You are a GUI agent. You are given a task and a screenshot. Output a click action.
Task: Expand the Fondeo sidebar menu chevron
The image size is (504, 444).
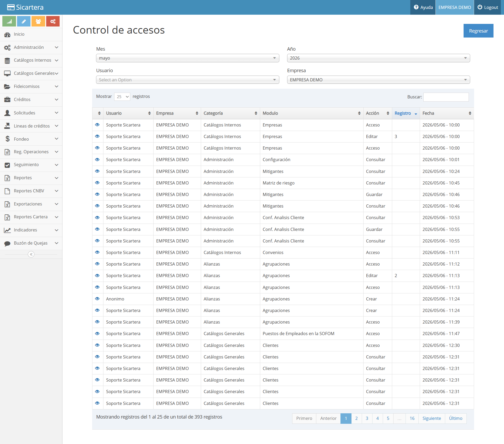[x=56, y=139]
